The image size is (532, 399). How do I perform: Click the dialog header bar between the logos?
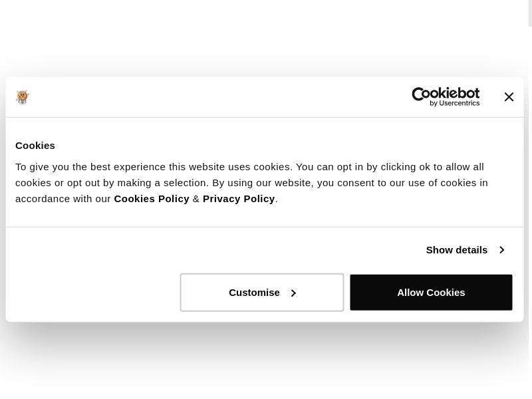tap(213, 97)
